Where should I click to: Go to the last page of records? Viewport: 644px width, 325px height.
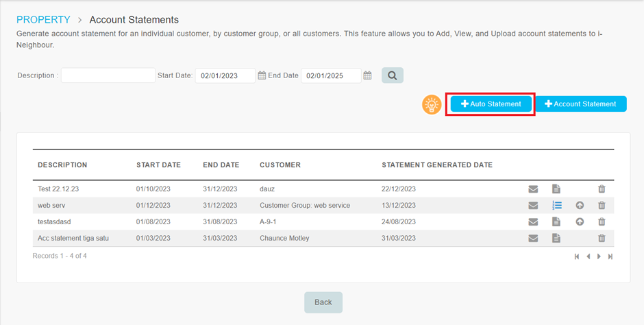(610, 256)
